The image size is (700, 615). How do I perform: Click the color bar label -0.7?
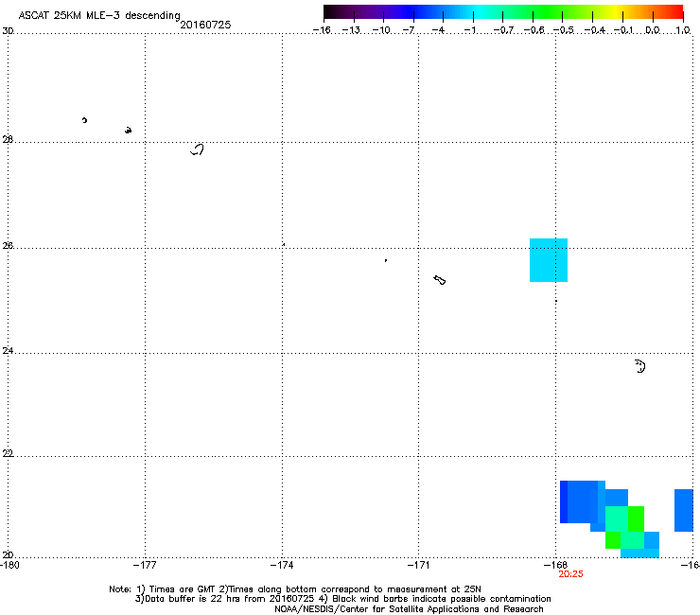[x=503, y=30]
